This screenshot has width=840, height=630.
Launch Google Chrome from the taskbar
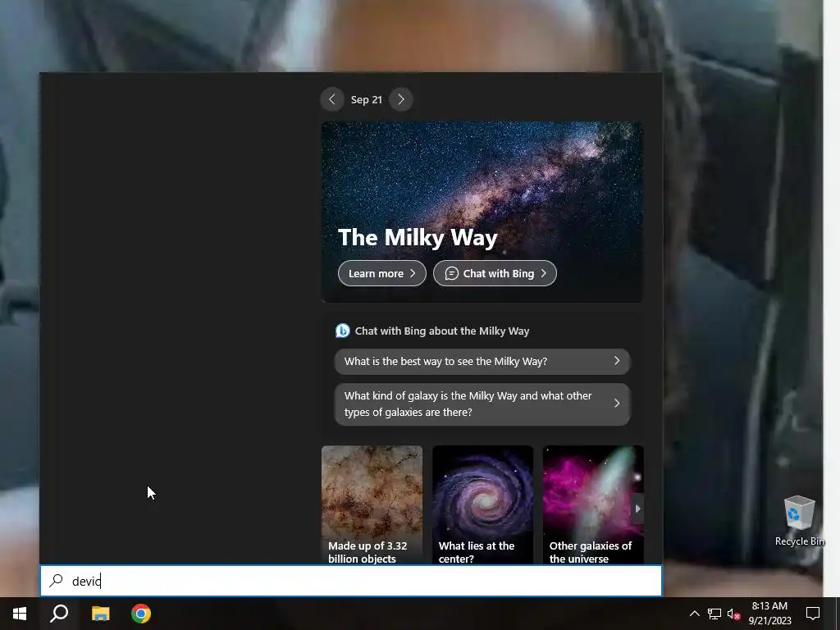pyautogui.click(x=141, y=614)
